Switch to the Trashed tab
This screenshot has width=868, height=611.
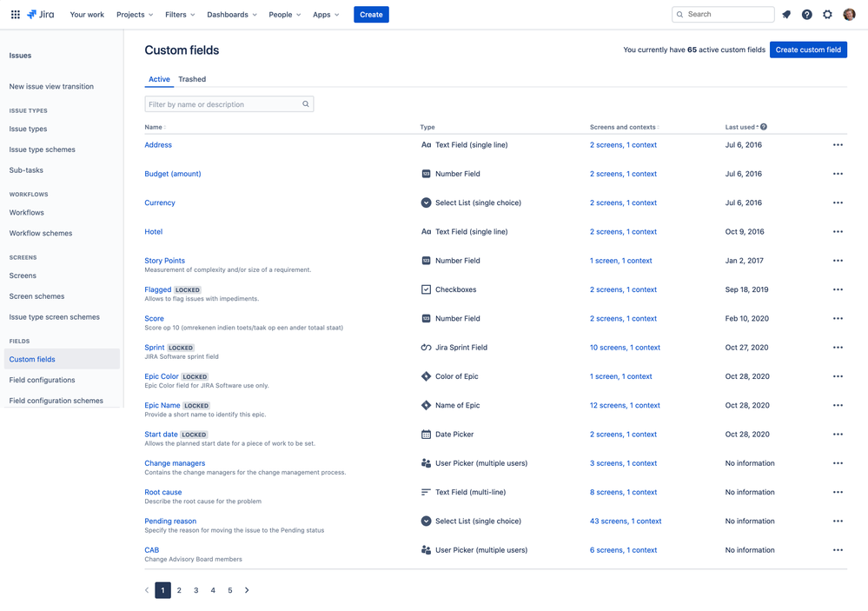(192, 79)
